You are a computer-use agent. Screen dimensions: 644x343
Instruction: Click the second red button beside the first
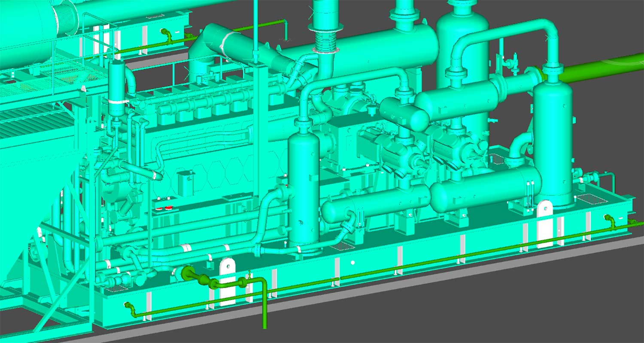click(x=168, y=208)
